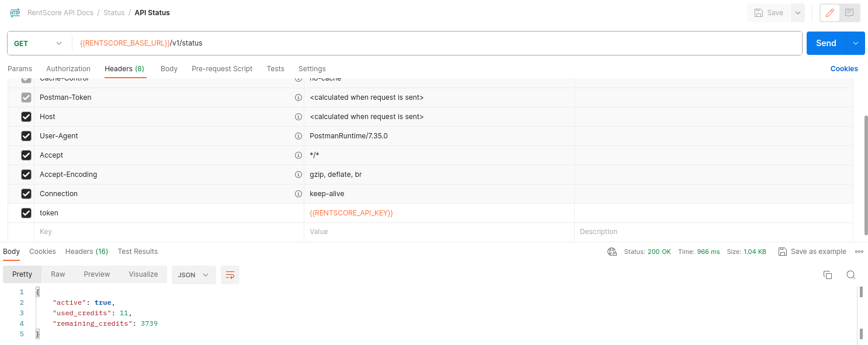Click the Status 200 OK indicator
The width and height of the screenshot is (868, 345).
tap(647, 252)
